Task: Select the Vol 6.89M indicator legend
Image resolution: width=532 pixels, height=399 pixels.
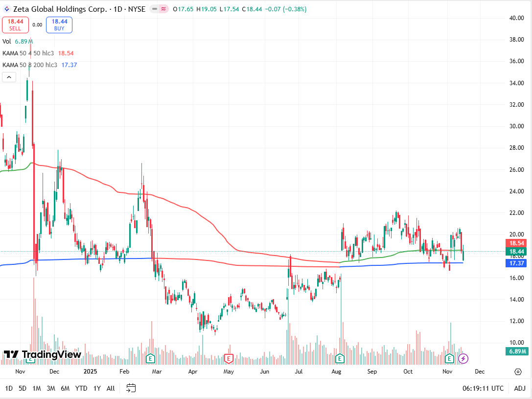Action: coord(18,42)
